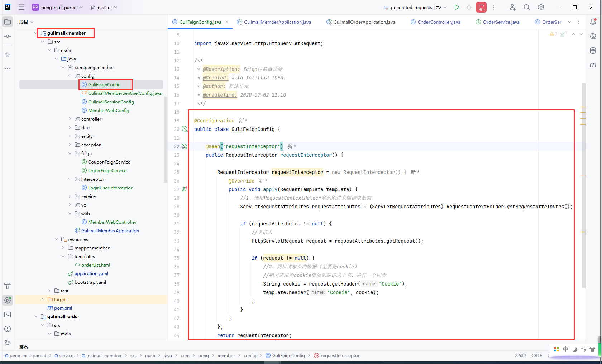Expand the service package node
Screen dimensions: 602x364
pyautogui.click(x=70, y=196)
